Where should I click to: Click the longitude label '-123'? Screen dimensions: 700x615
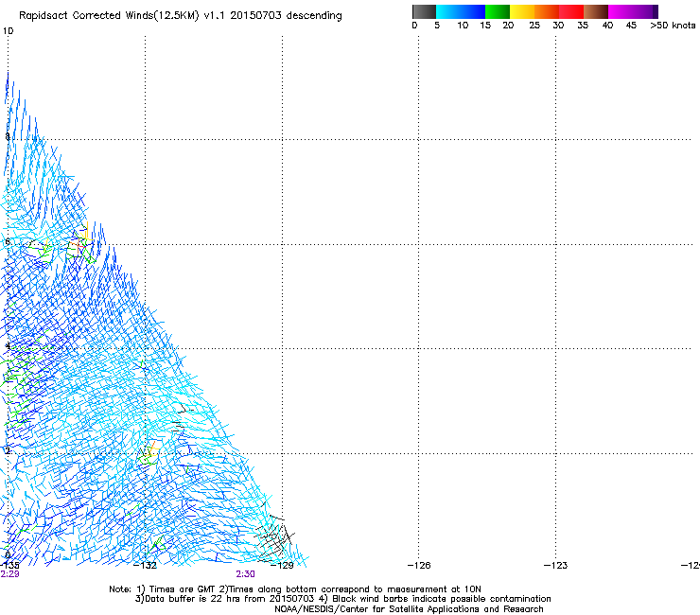pyautogui.click(x=555, y=566)
